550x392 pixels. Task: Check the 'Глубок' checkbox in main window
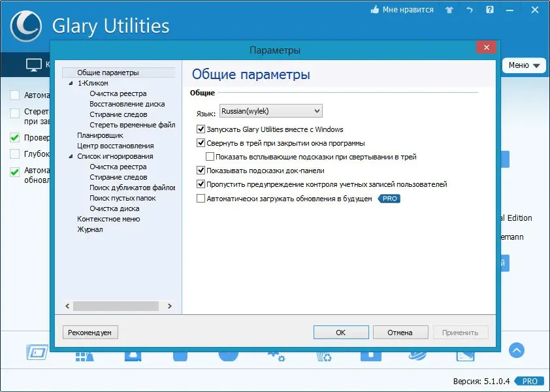coord(15,154)
